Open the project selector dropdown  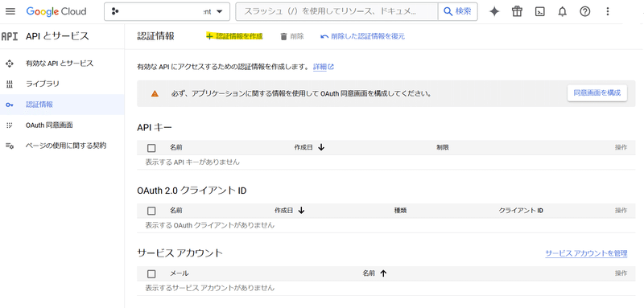coord(167,11)
